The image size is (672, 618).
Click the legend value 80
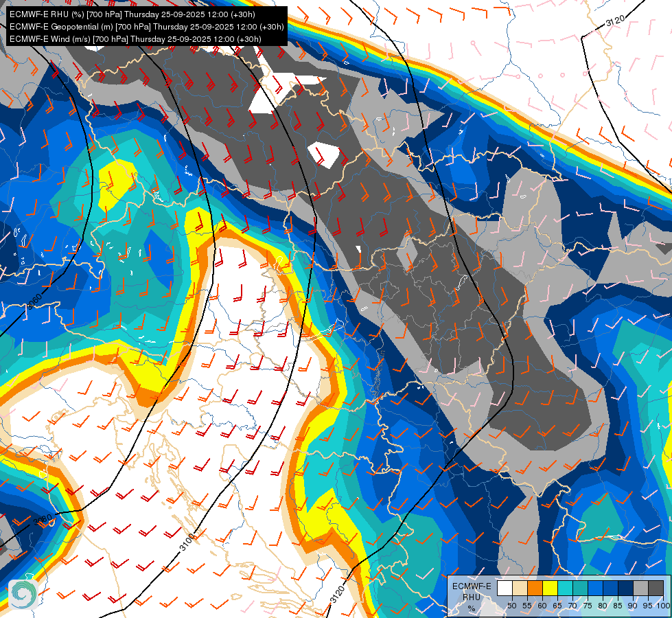coord(603,606)
